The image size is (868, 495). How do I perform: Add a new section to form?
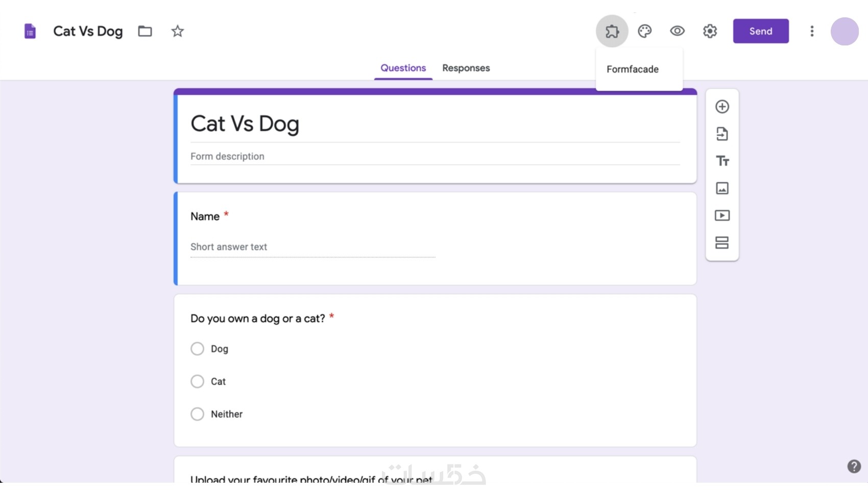[722, 242]
